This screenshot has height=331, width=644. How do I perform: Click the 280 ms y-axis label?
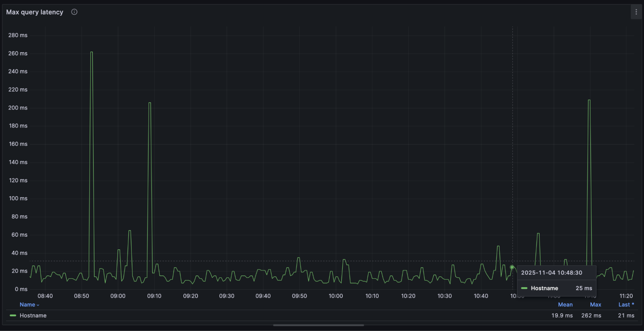click(18, 35)
